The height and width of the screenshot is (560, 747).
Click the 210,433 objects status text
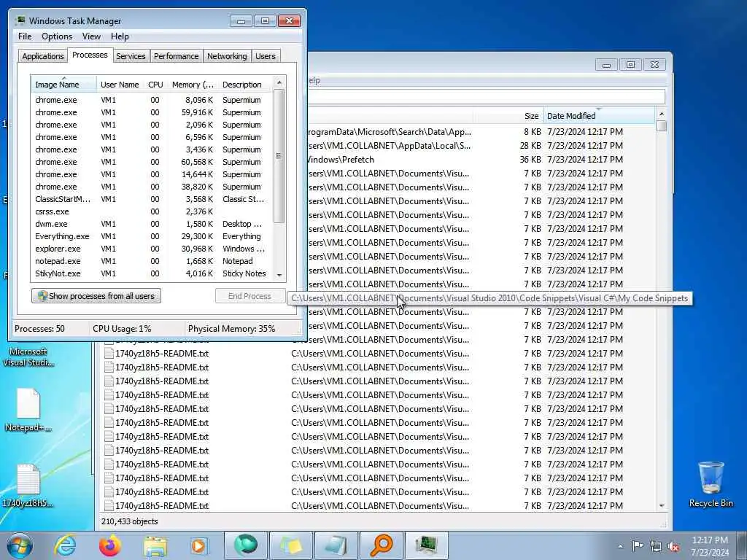pyautogui.click(x=129, y=521)
